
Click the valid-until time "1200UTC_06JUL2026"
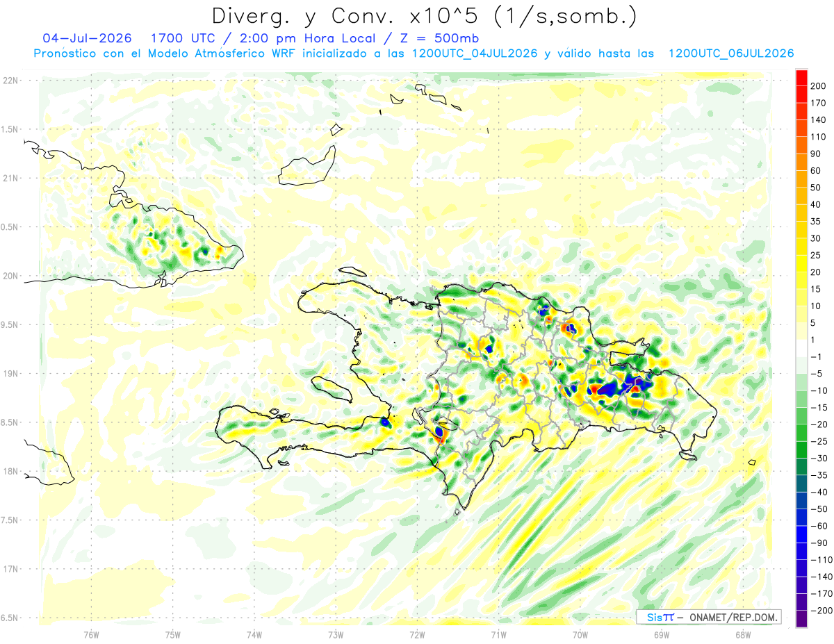pyautogui.click(x=730, y=53)
